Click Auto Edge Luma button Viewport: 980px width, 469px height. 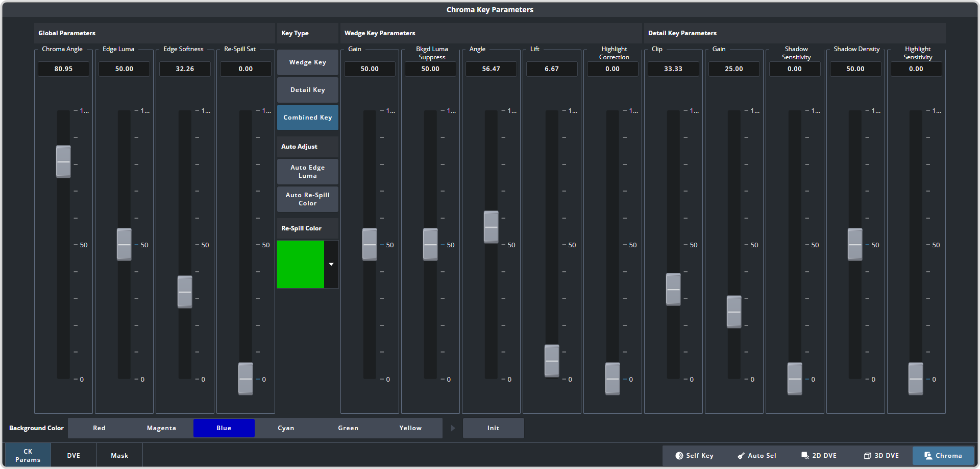[x=308, y=172]
